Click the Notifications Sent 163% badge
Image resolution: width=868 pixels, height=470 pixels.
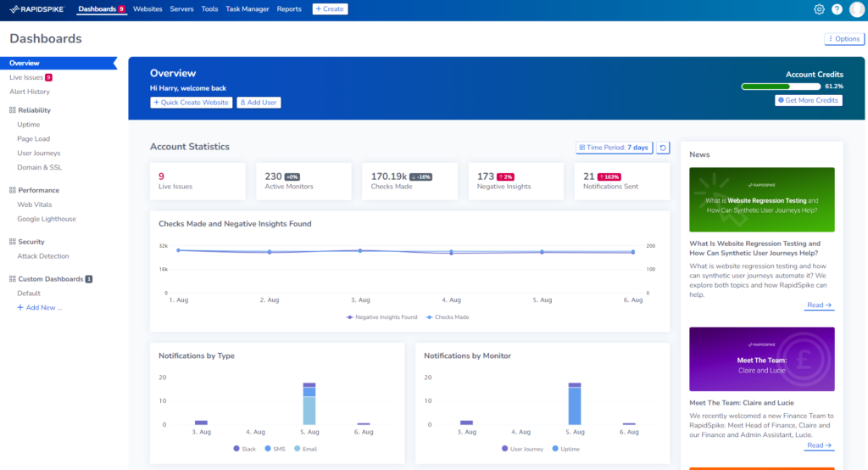click(609, 176)
